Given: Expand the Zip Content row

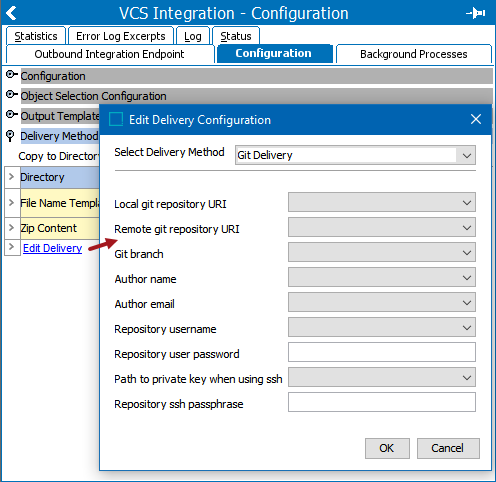Looking at the screenshot, I should (11, 228).
